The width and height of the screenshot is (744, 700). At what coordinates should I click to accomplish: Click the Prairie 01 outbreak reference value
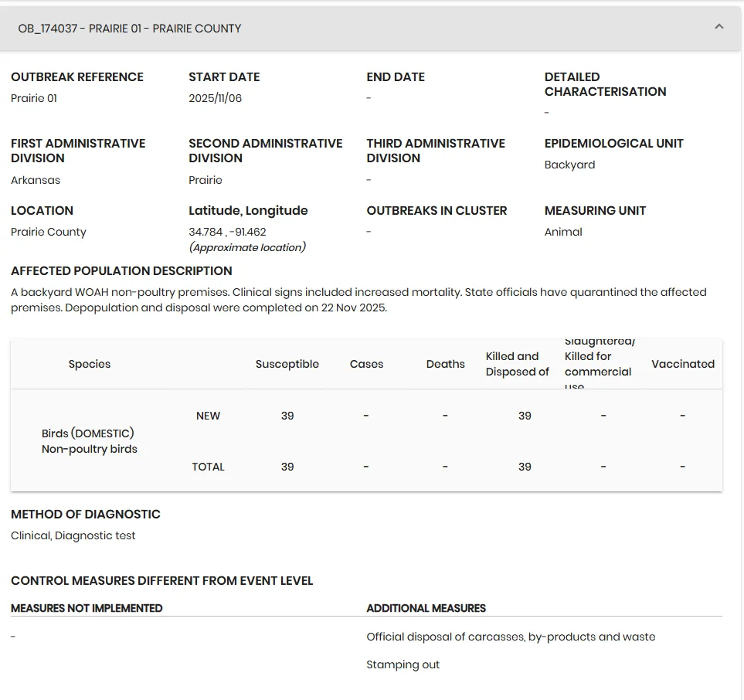point(34,98)
